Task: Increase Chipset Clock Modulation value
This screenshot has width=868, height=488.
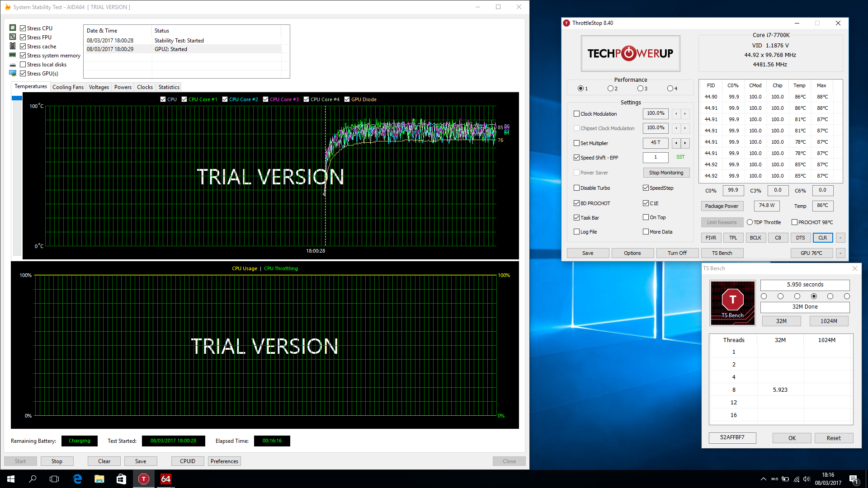Action: [685, 128]
